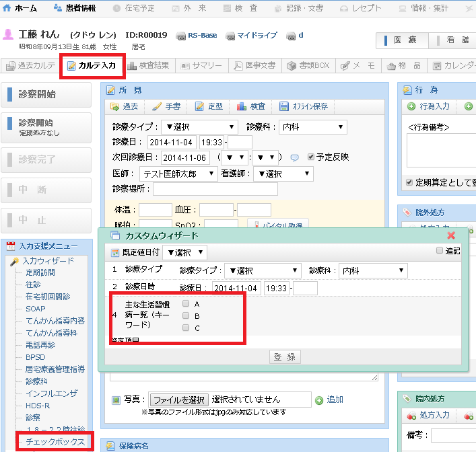Open 医師 テスト医師太郎 dropdown
Viewport: 476px width, 452px height.
pyautogui.click(x=178, y=174)
